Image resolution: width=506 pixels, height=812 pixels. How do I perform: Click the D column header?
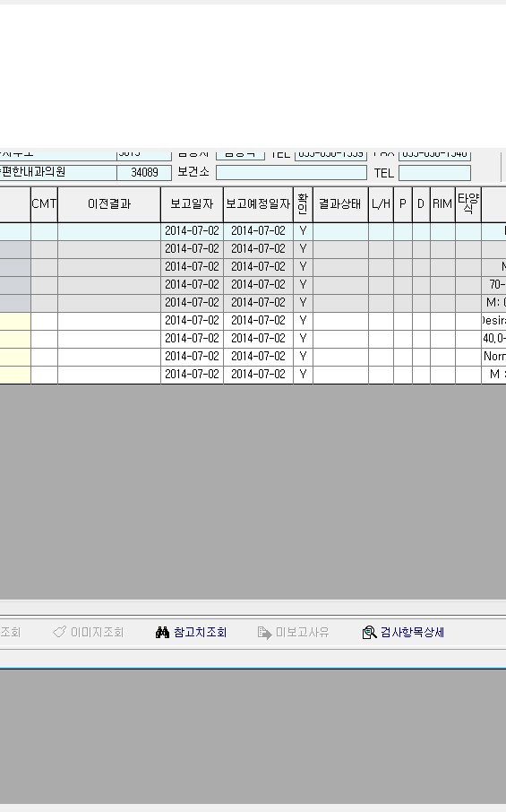coord(421,204)
